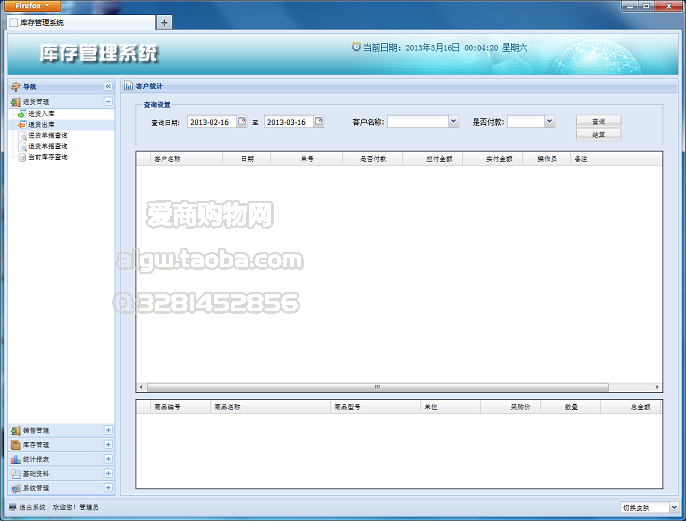Viewport: 686px width, 521px height.
Task: Open the 客户名称 dropdown arrow
Action: pos(454,121)
